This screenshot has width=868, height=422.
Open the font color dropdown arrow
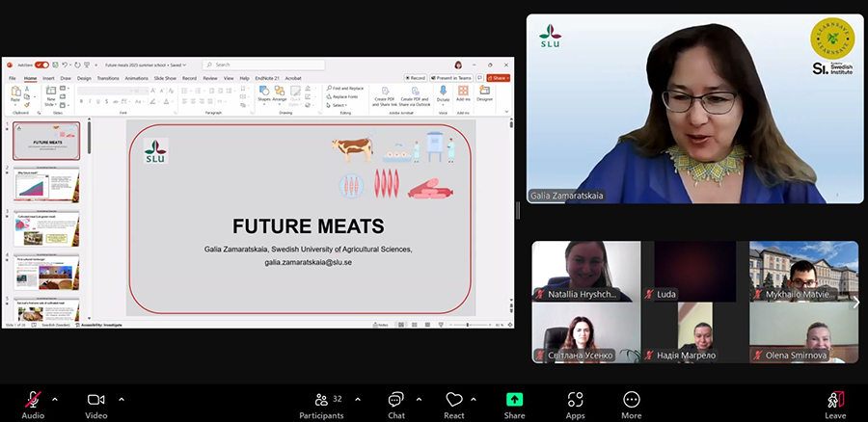[174, 102]
